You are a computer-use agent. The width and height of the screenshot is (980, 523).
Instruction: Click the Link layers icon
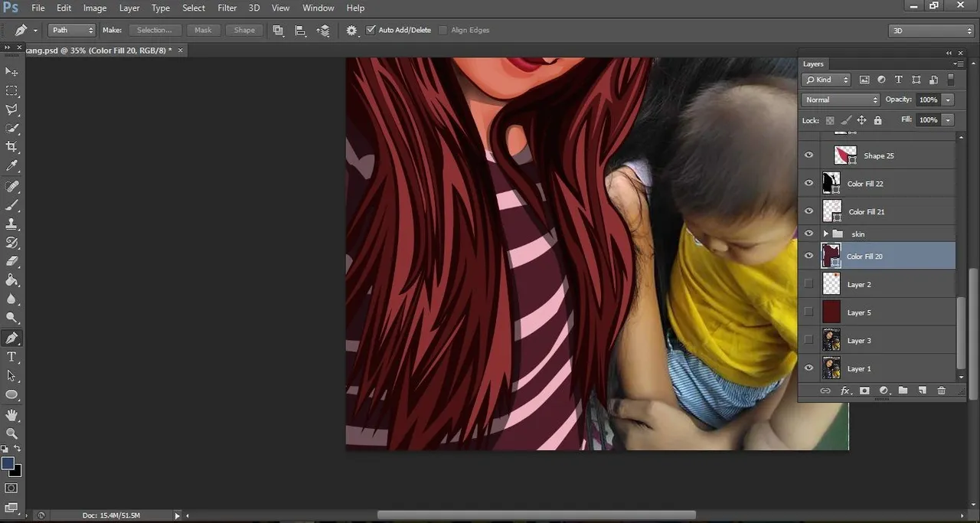825,391
